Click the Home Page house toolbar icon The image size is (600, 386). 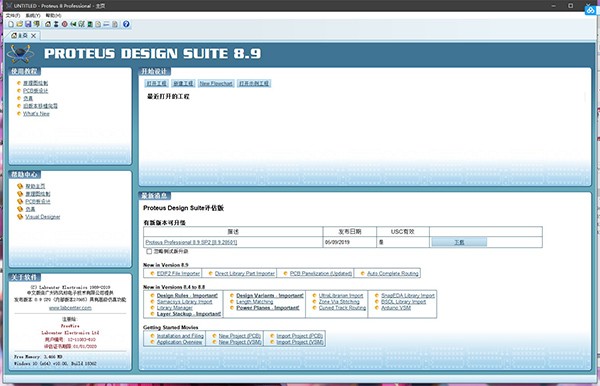click(x=48, y=24)
